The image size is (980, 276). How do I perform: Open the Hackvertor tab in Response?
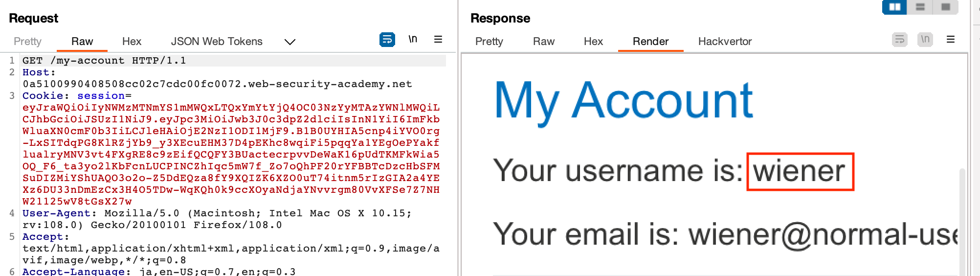tap(725, 42)
